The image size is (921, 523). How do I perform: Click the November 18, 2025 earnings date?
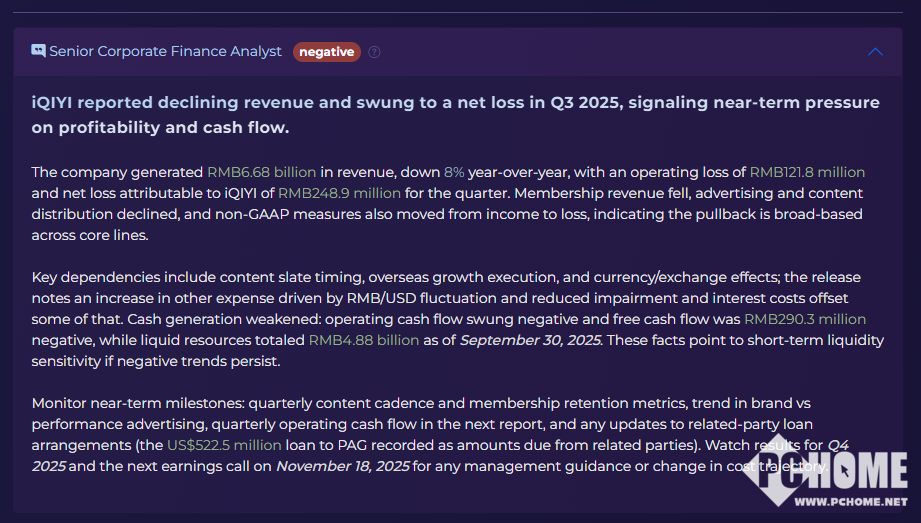point(342,466)
